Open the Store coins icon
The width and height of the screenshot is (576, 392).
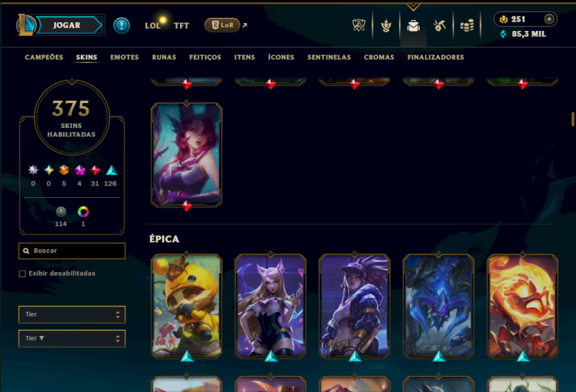467,26
